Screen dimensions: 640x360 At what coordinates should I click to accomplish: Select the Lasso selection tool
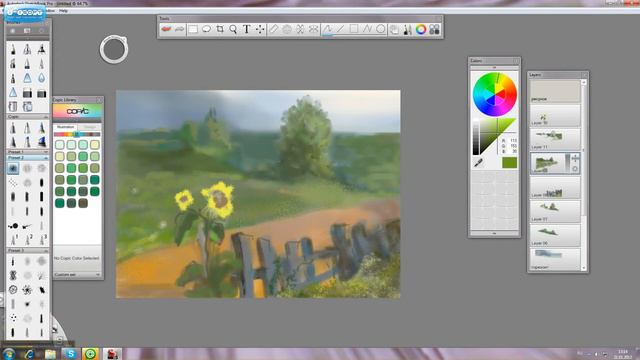[x=207, y=29]
